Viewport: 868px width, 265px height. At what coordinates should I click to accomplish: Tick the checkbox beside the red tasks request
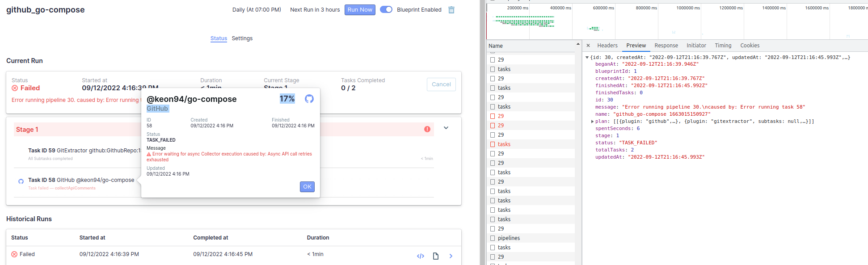493,144
